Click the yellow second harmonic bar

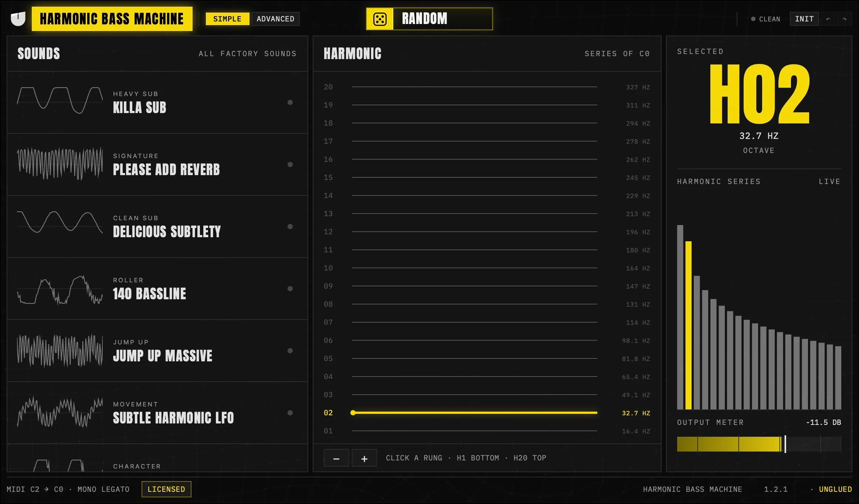pos(688,325)
